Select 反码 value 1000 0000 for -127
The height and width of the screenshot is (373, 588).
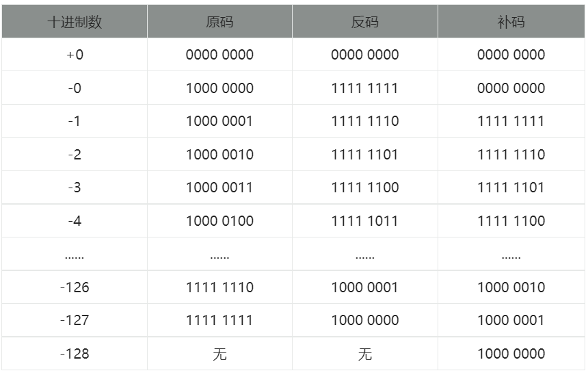(x=365, y=320)
